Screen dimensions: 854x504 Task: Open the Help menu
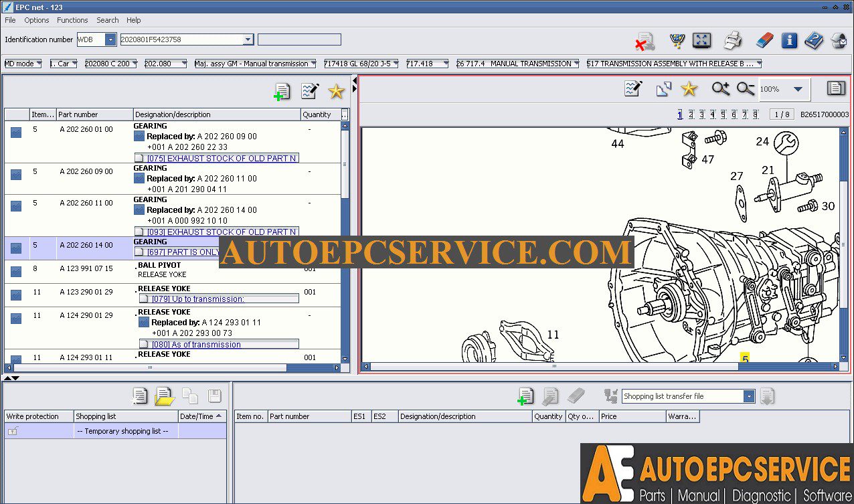click(134, 20)
